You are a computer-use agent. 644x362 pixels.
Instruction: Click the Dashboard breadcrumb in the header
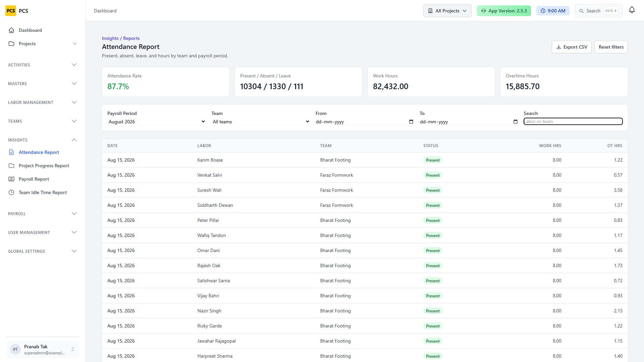[105, 11]
